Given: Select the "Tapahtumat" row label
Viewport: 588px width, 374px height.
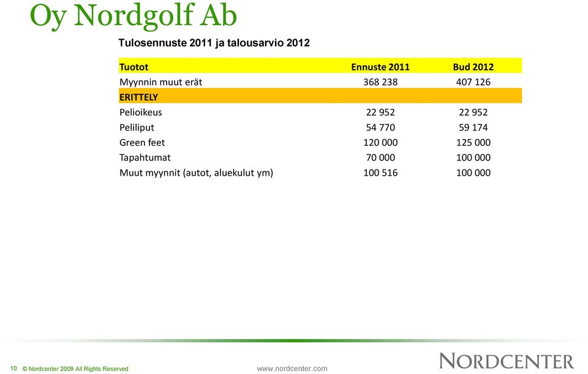Looking at the screenshot, I should pyautogui.click(x=145, y=158).
